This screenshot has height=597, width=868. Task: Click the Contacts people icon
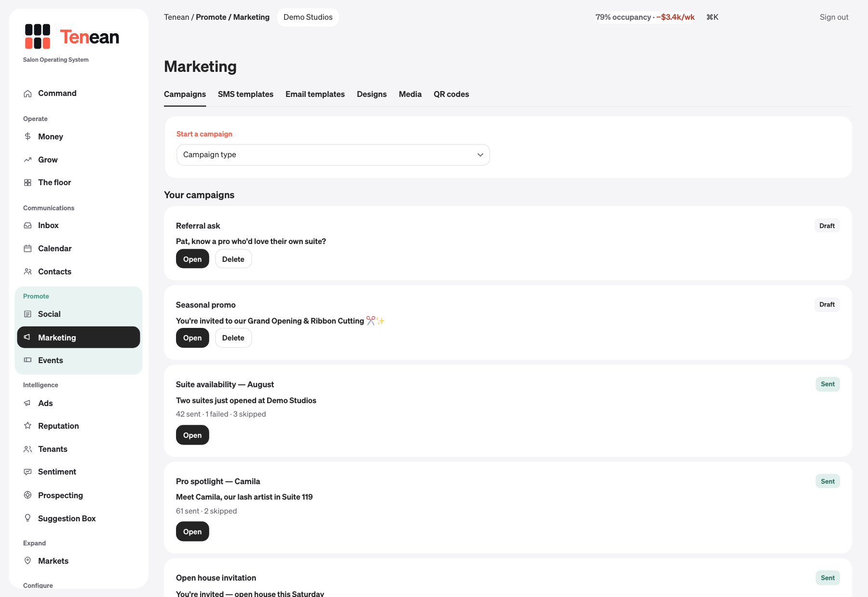[27, 271]
